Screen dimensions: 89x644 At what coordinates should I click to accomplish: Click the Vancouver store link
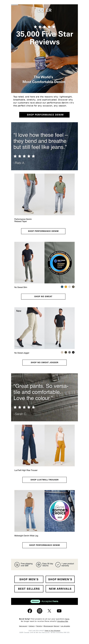[23, 626]
